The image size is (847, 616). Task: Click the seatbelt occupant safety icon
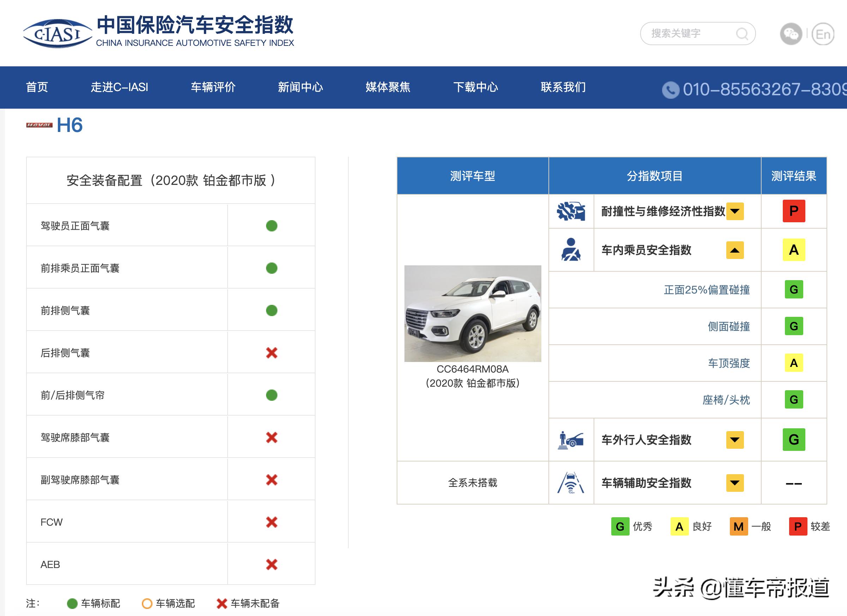point(571,249)
